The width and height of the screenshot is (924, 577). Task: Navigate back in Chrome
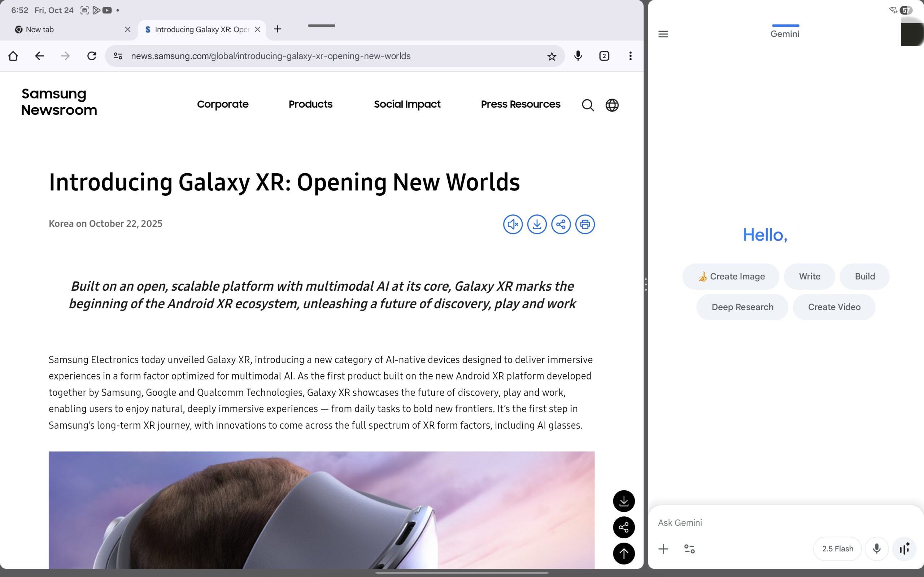point(39,56)
